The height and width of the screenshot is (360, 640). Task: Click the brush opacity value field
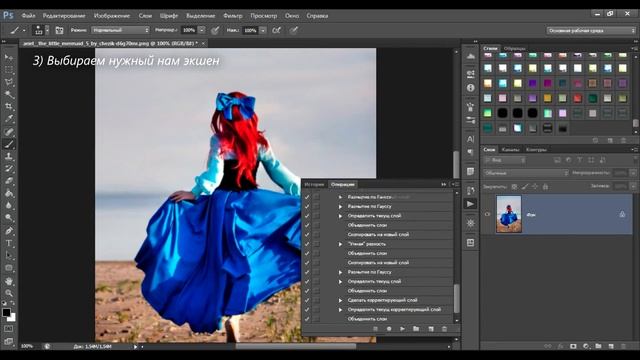[189, 30]
